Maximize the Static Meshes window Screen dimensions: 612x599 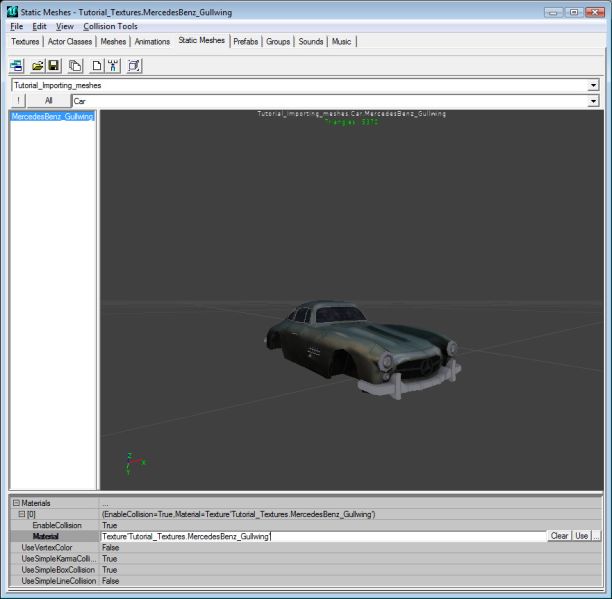(x=574, y=12)
